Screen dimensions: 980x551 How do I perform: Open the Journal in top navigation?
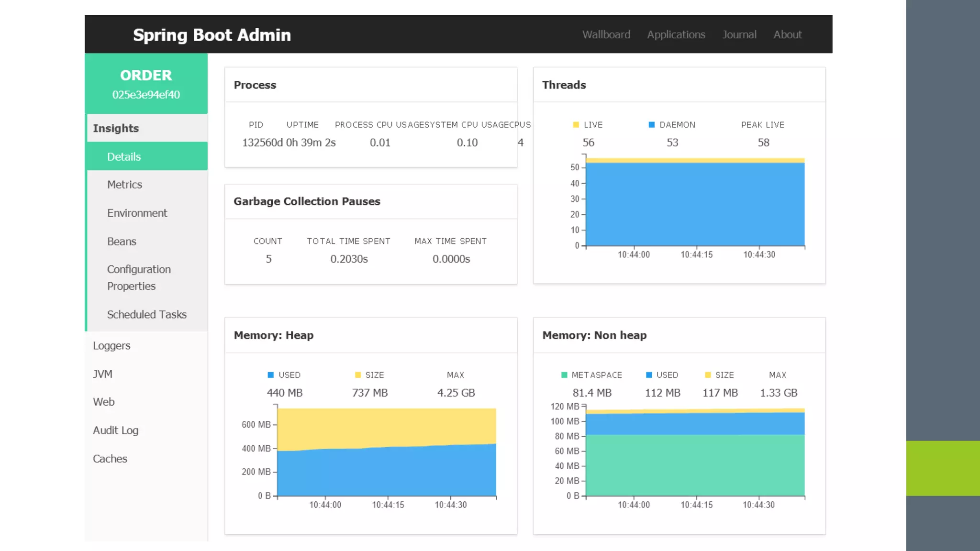(739, 34)
